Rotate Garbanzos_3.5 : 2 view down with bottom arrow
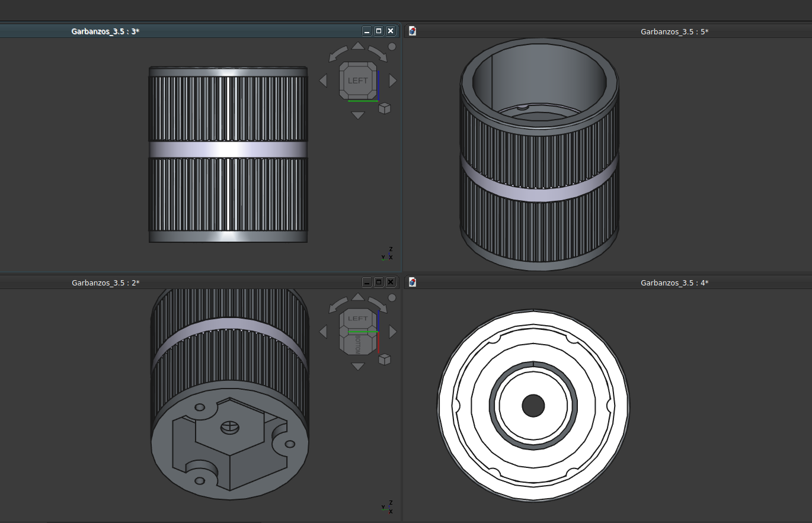The width and height of the screenshot is (812, 523). pyautogui.click(x=358, y=367)
